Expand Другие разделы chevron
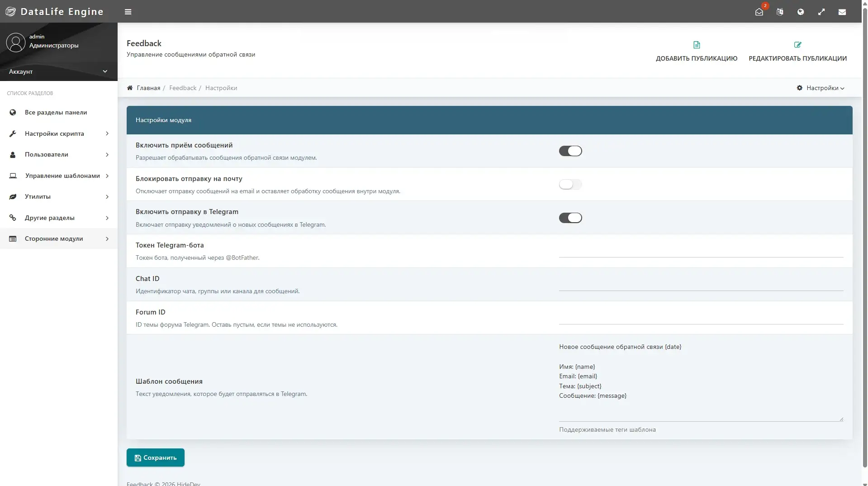 coord(107,218)
